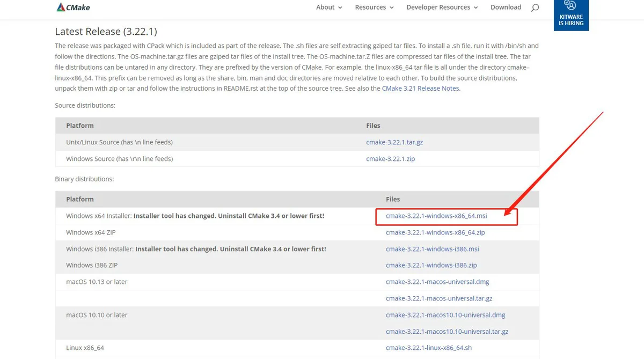The image size is (644, 359).
Task: Download cmake-3.22.1-windows-i386.msi installer
Action: (433, 249)
